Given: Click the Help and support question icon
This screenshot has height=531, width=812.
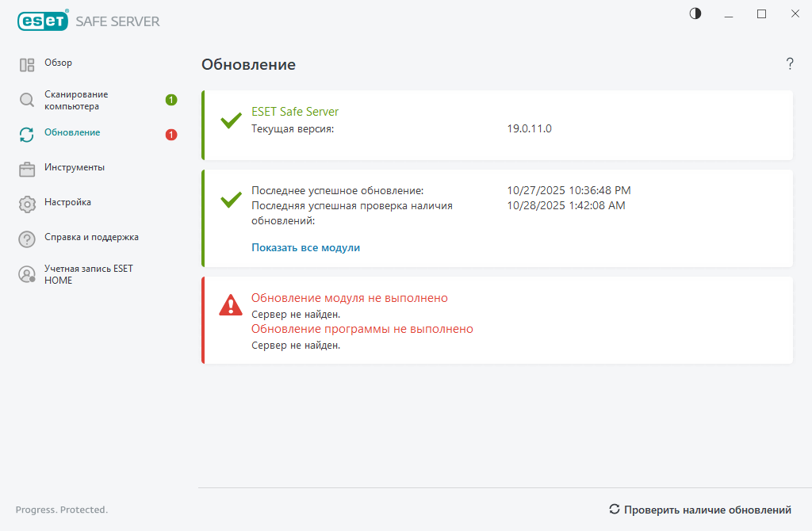Looking at the screenshot, I should point(27,239).
